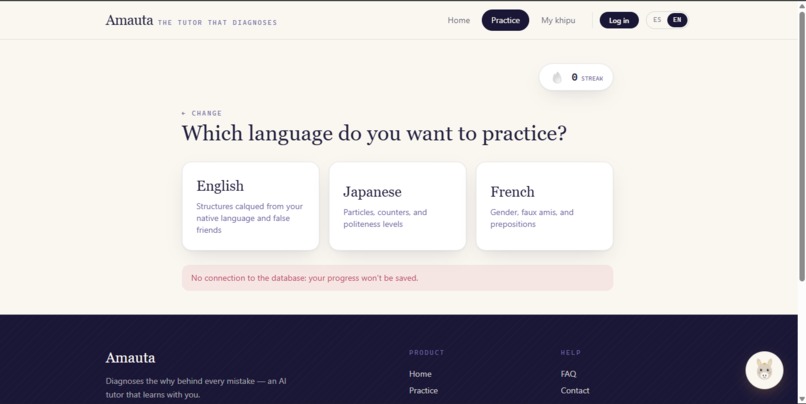Screen dimensions: 806x404
Task: Open Home link in footer
Action: [x=420, y=374]
